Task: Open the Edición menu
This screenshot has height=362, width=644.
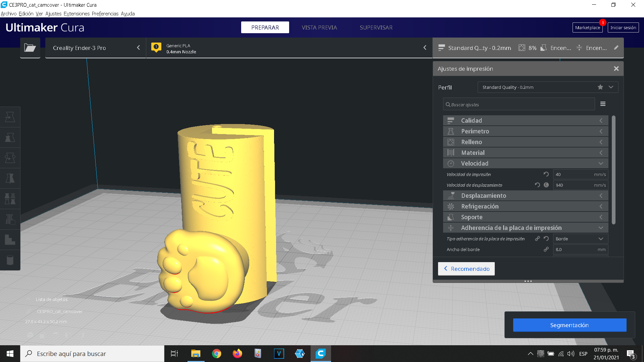Action: click(x=26, y=14)
